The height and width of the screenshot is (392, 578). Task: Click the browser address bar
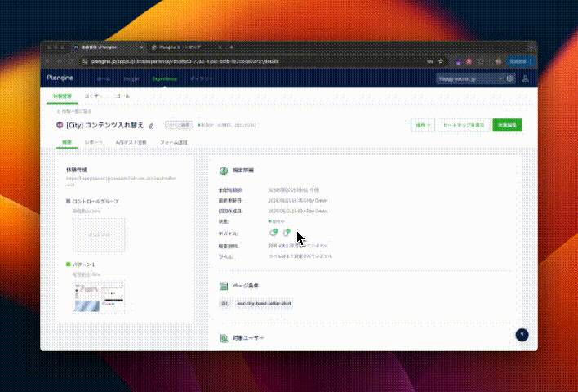(x=245, y=61)
